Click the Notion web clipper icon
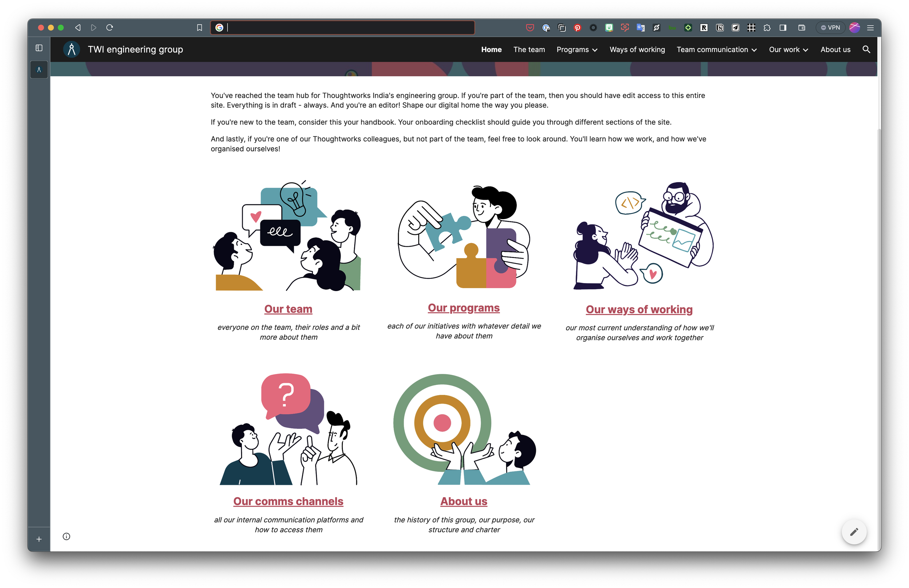The width and height of the screenshot is (909, 588). [720, 28]
